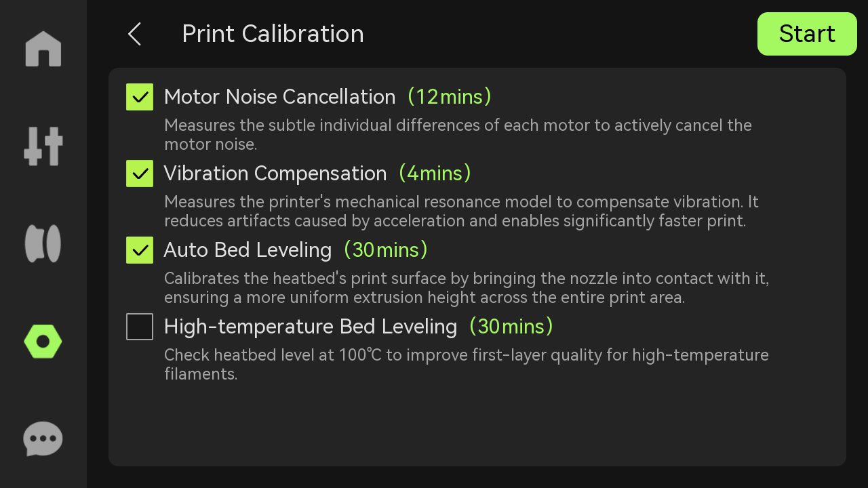Click the High-temperature Bed Leveling label
868x488 pixels.
pos(311,327)
